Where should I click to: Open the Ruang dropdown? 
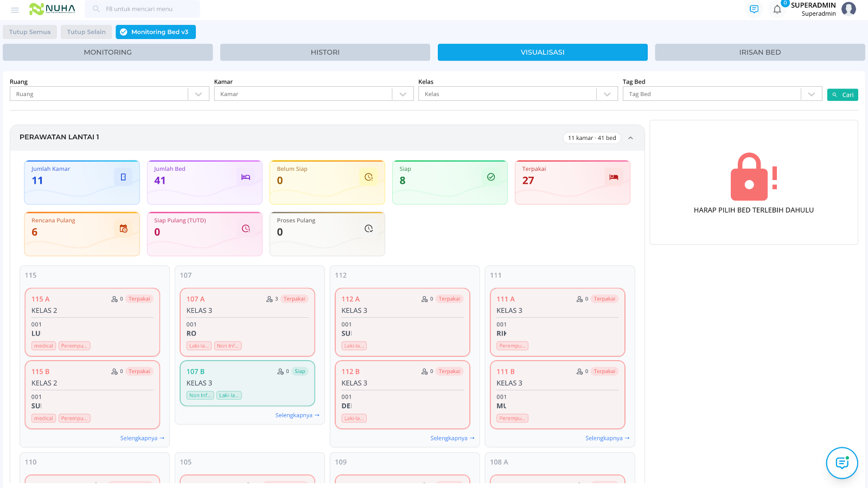[109, 94]
